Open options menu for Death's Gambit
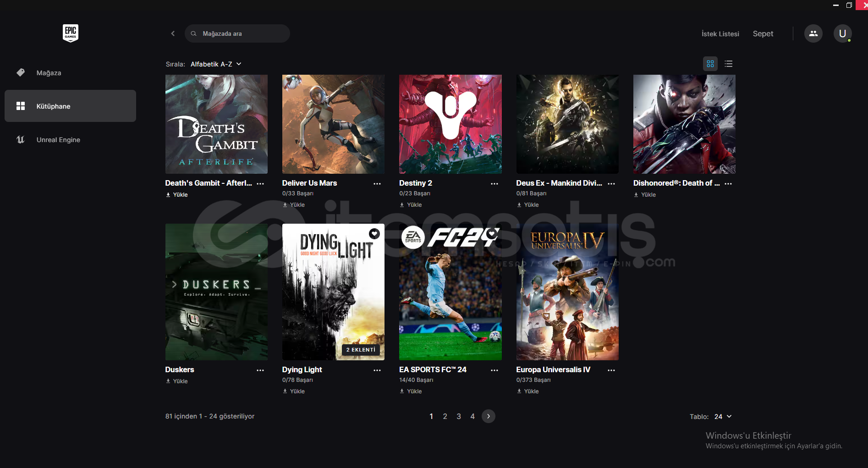 (260, 183)
